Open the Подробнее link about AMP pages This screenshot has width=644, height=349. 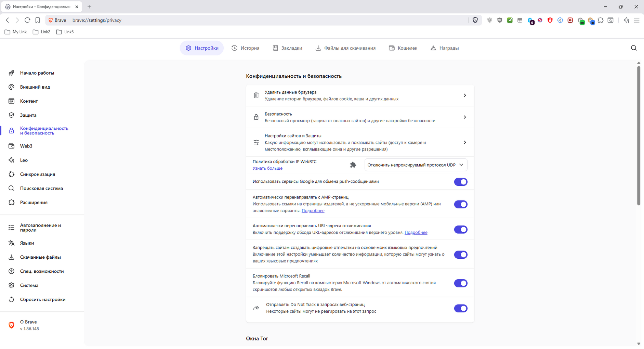point(313,210)
